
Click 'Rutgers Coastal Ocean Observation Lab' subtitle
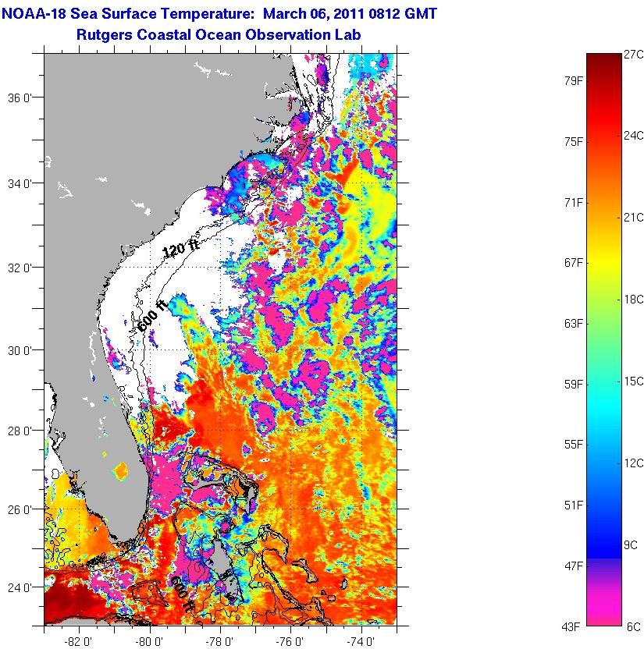pos(219,34)
